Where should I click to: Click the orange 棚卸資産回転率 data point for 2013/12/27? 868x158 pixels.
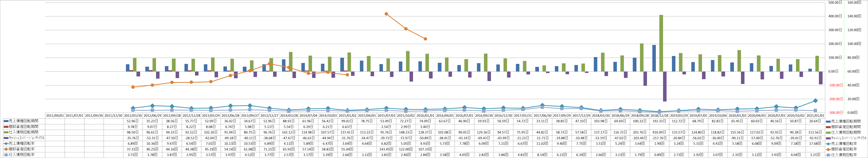269,64
